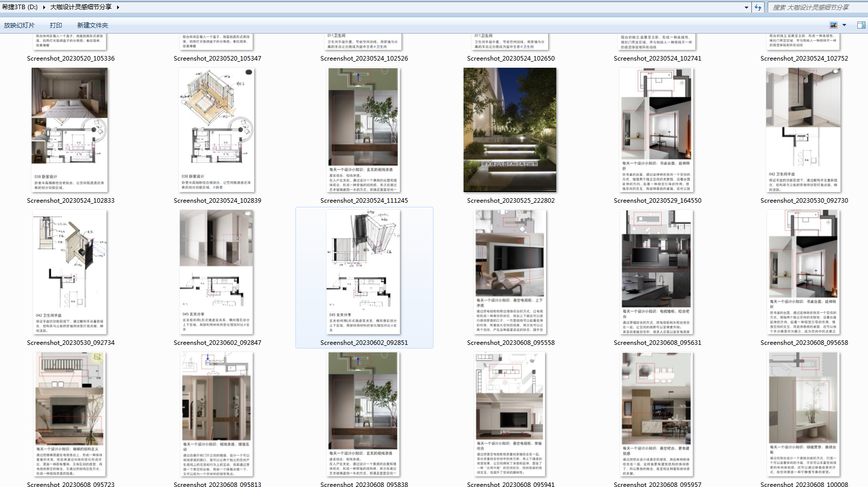Viewport: 868px width, 487px height.
Task: Click 打印 in toolbar
Action: [x=56, y=25]
